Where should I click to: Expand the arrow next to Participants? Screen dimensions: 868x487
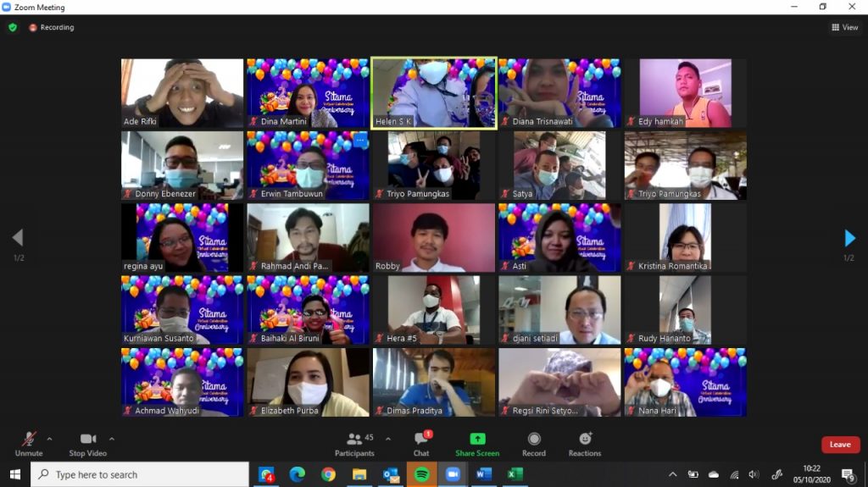pyautogui.click(x=388, y=439)
